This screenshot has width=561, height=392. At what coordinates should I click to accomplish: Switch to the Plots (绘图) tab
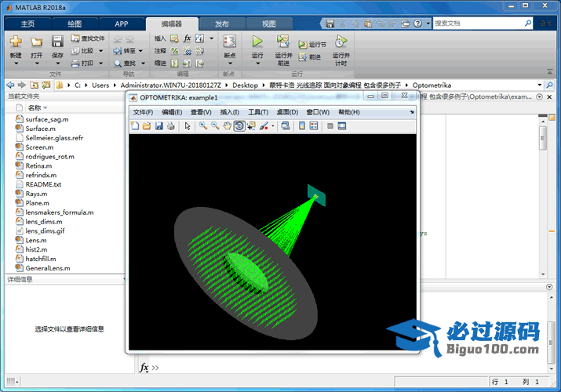[75, 24]
